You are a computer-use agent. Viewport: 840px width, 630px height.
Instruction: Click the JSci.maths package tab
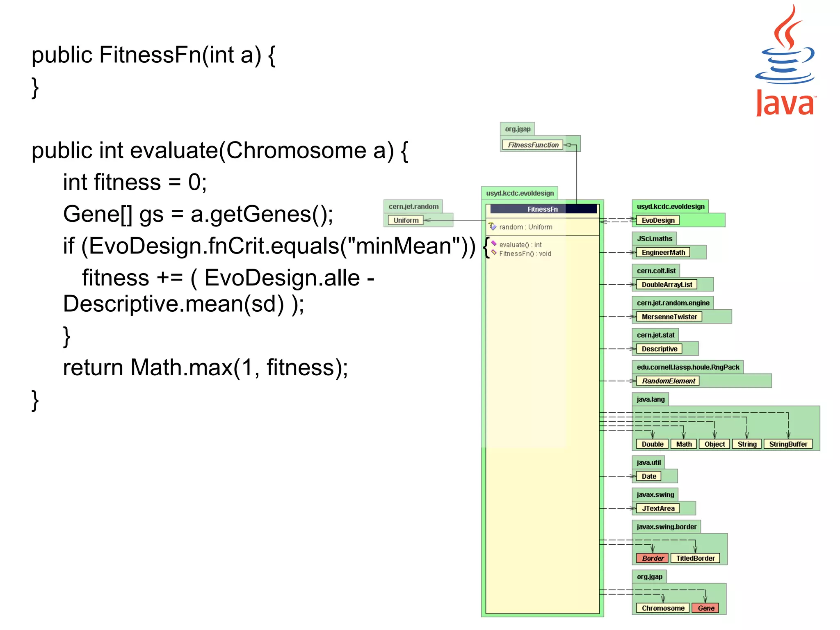pos(654,238)
